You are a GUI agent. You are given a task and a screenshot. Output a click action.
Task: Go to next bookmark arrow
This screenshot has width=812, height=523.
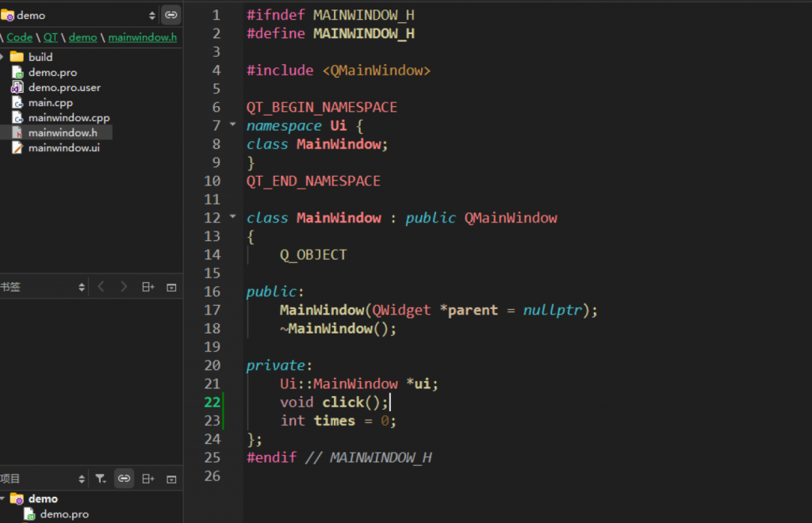(x=124, y=287)
